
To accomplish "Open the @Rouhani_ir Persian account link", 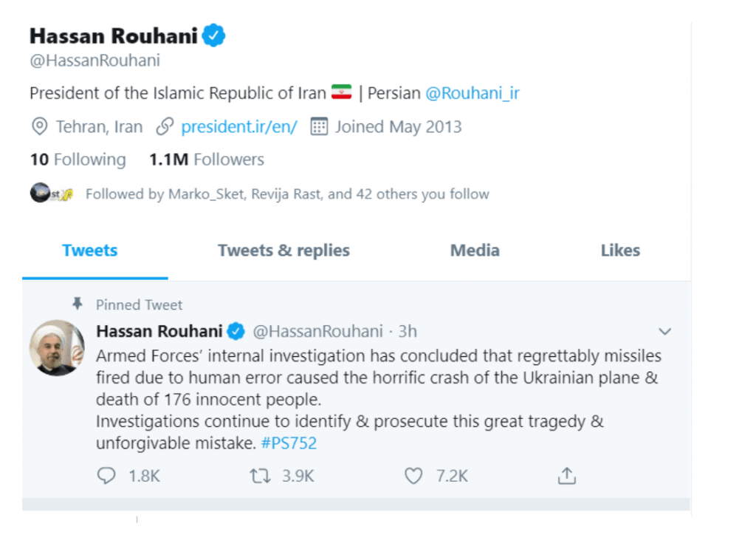I will coord(472,94).
